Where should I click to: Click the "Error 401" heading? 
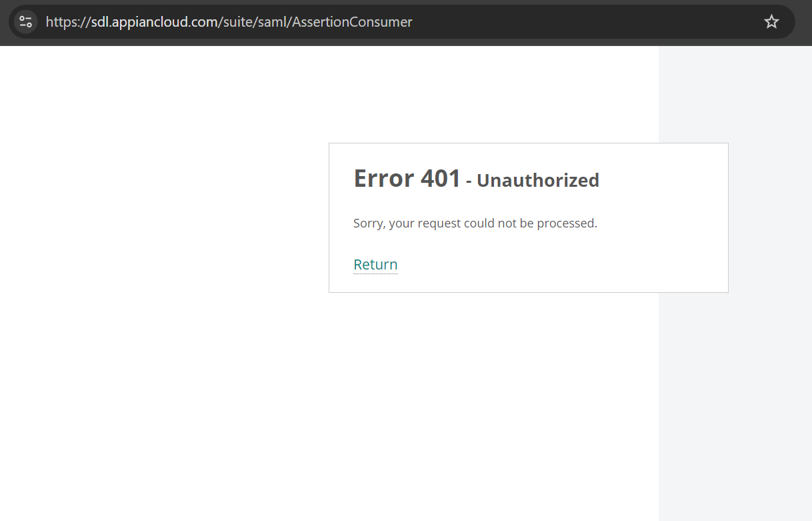tap(407, 179)
